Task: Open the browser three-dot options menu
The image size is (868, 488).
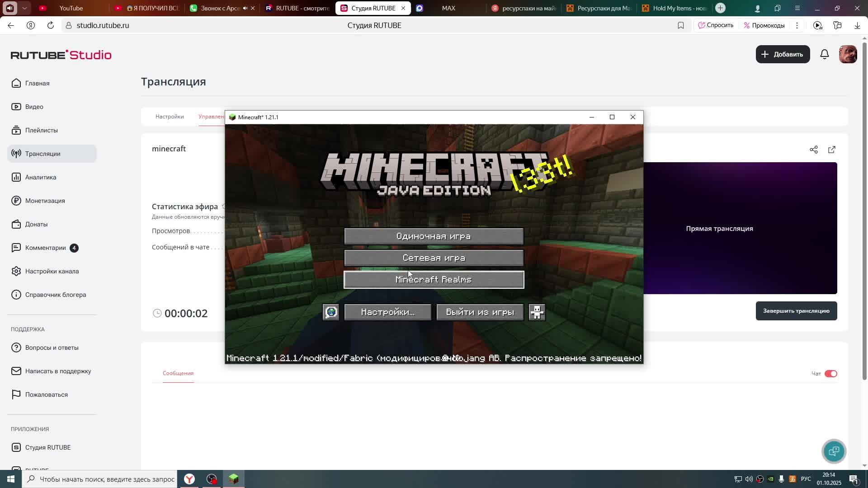Action: pyautogui.click(x=797, y=25)
